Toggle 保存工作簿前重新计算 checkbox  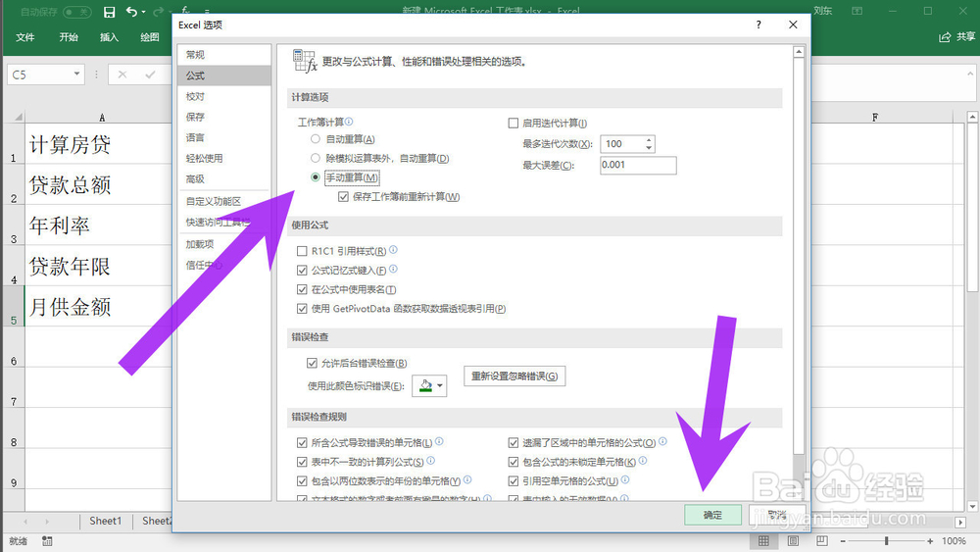pyautogui.click(x=343, y=197)
